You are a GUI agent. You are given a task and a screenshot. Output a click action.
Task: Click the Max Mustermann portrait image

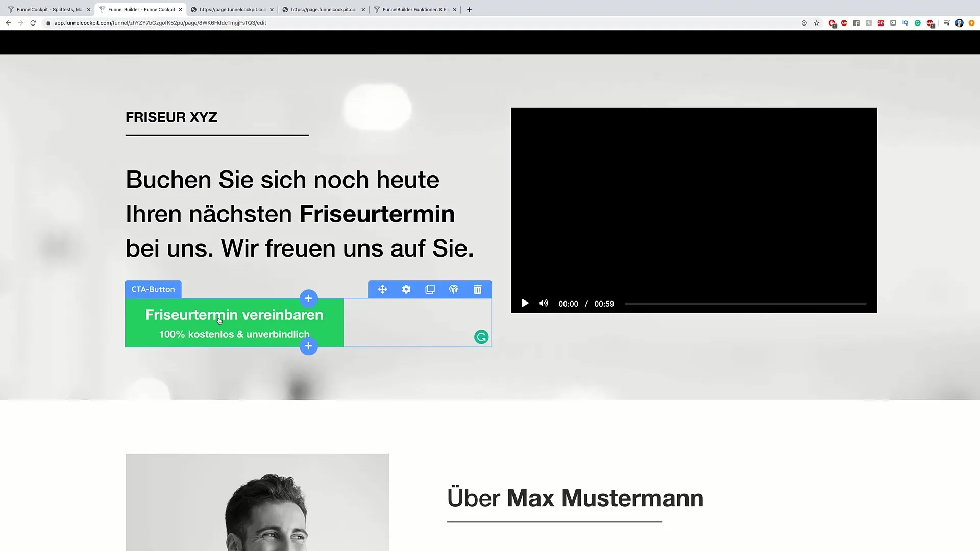pyautogui.click(x=257, y=502)
